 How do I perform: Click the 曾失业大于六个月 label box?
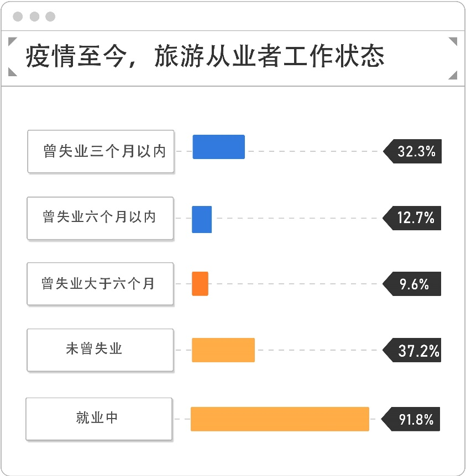pos(100,284)
